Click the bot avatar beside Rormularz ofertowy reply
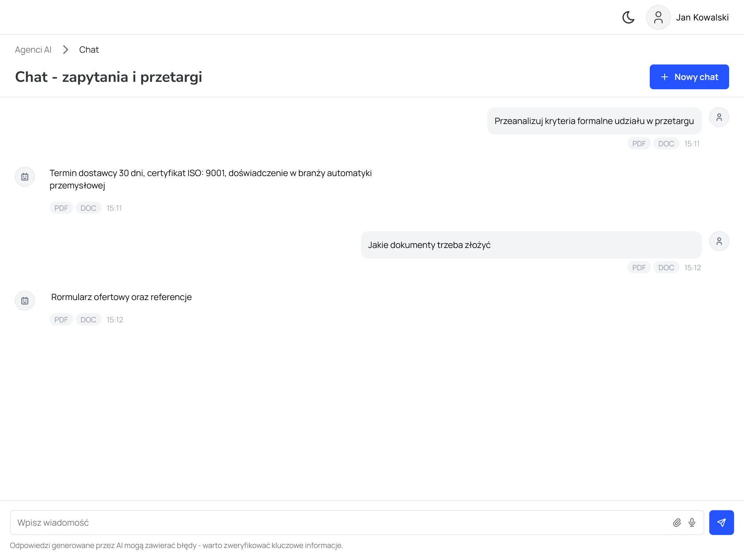Viewport: 744px width, 560px height. [x=25, y=301]
